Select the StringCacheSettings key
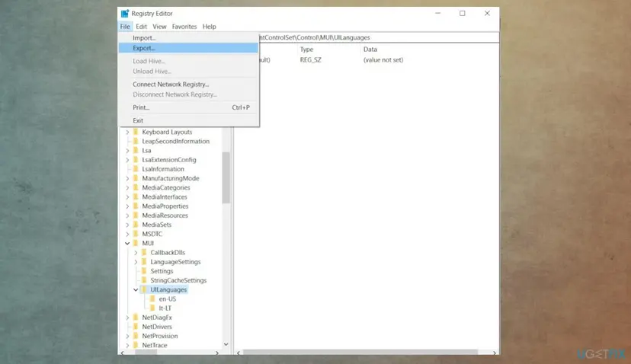 point(178,280)
